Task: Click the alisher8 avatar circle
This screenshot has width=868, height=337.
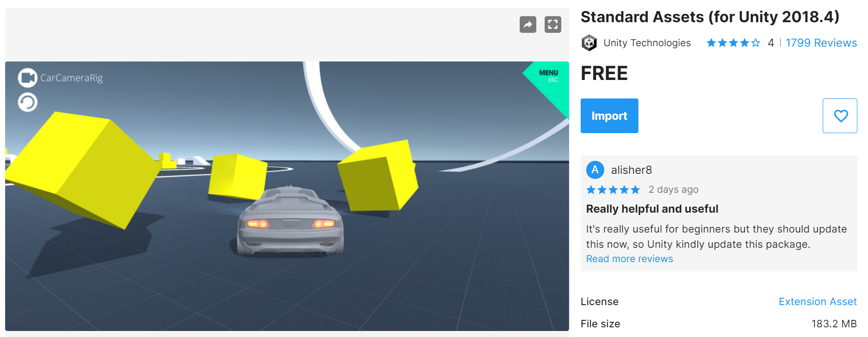Action: [x=595, y=170]
